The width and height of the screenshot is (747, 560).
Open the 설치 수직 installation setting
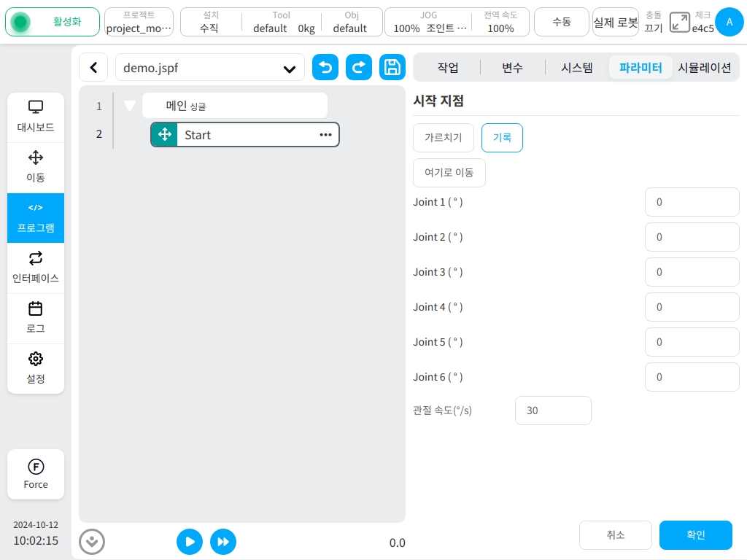click(x=210, y=22)
